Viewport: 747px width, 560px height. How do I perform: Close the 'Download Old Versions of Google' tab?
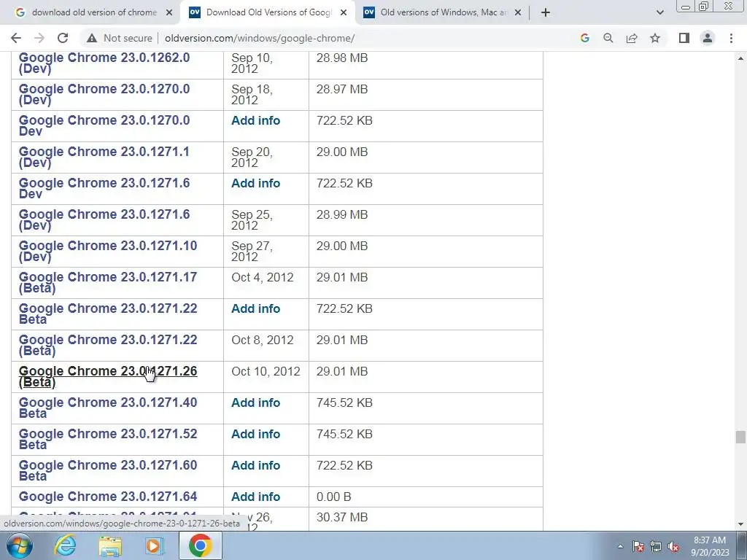(344, 12)
